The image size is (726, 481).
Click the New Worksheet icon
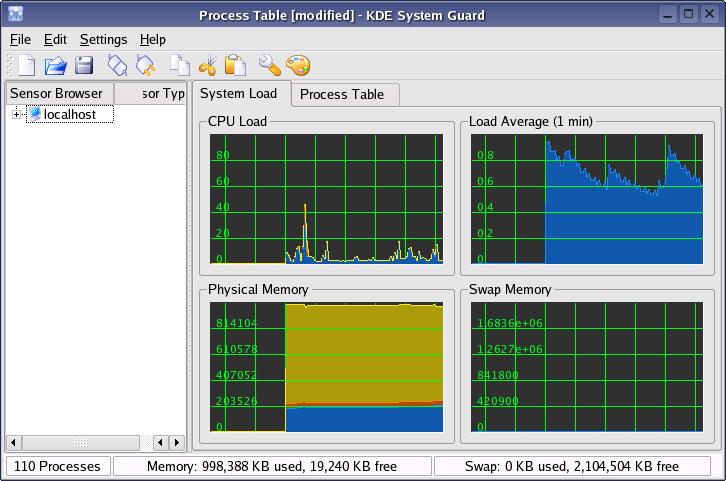click(x=28, y=66)
